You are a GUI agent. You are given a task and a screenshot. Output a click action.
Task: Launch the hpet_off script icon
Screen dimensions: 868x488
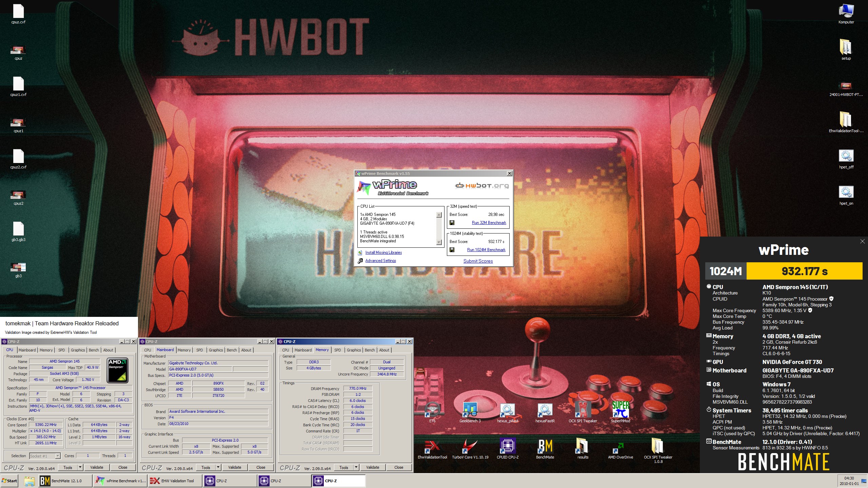[846, 159]
